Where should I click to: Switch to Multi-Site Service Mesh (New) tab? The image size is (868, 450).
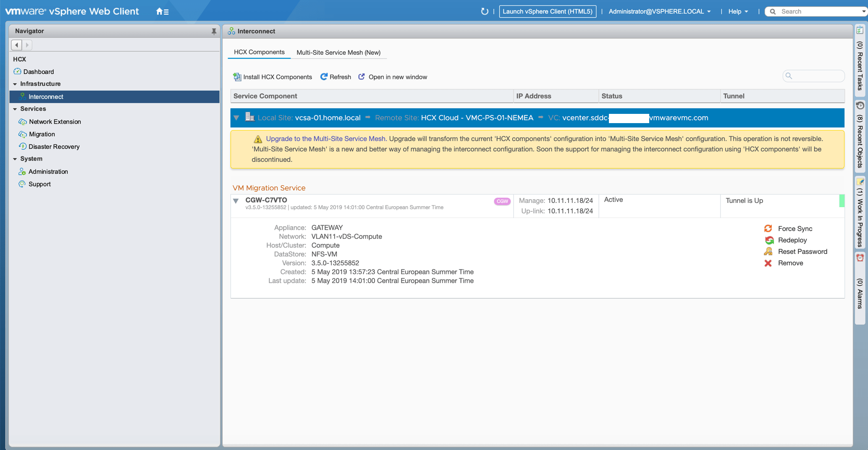point(338,53)
